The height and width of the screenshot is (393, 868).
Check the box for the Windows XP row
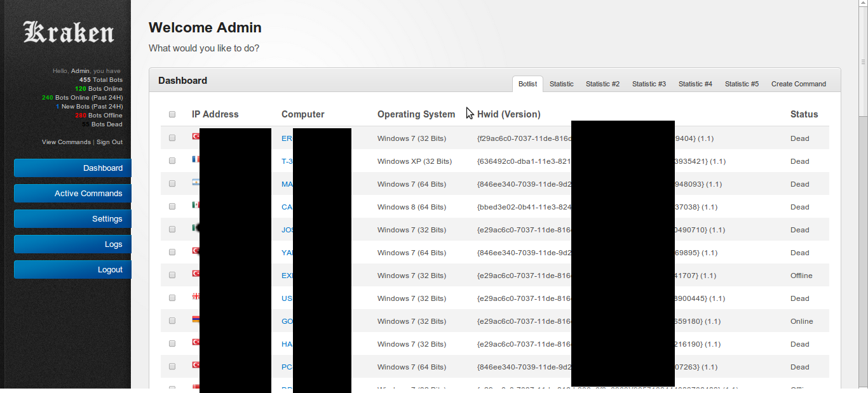coord(172,161)
